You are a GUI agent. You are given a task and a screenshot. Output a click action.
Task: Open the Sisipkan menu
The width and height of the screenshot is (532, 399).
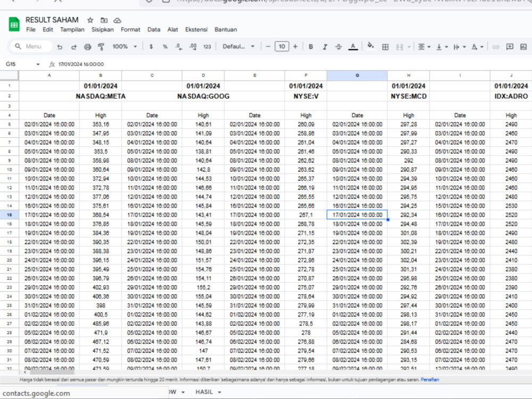(103, 29)
